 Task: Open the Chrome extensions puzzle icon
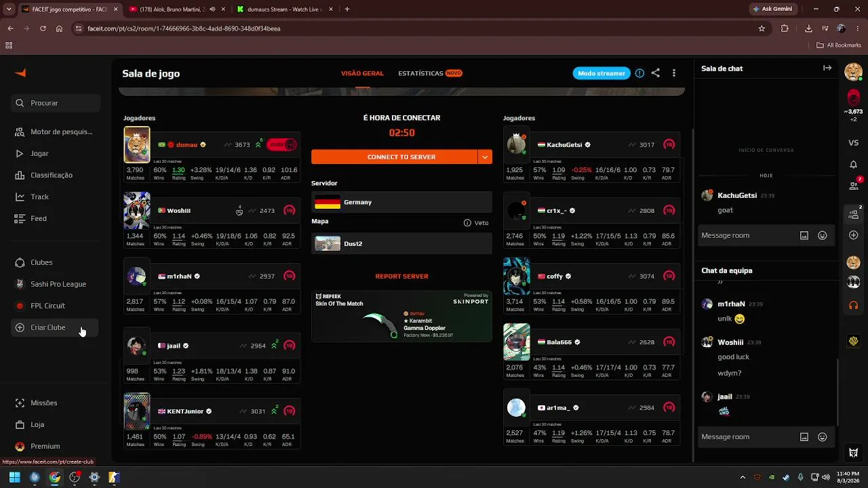coord(785,28)
